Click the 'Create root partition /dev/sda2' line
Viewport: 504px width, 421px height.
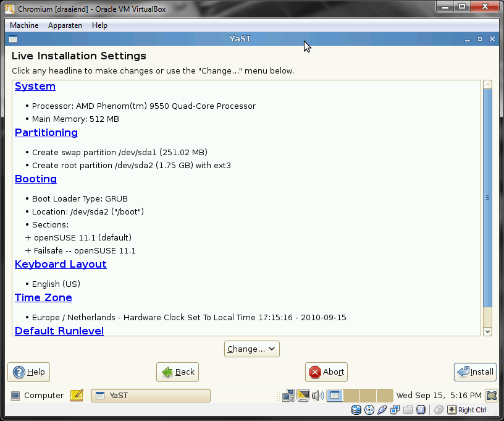point(132,165)
